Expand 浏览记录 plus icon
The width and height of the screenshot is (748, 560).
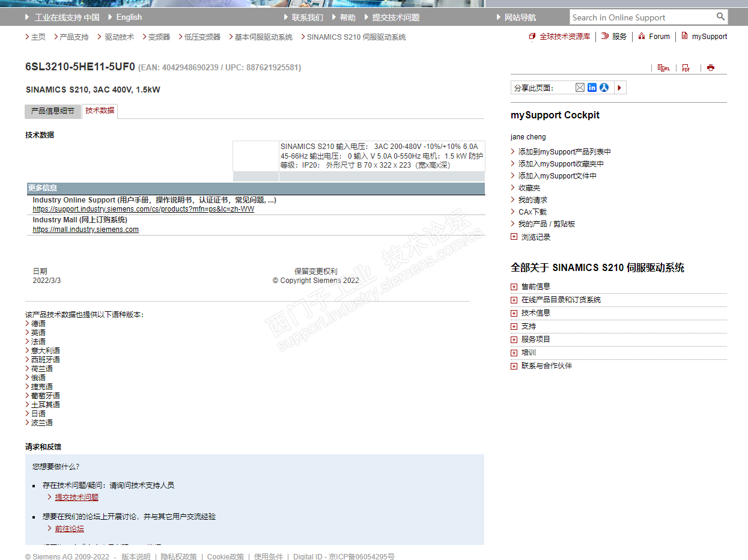[x=514, y=237]
